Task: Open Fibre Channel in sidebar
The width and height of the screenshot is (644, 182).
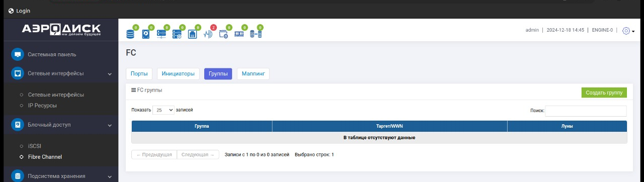Action: [x=45, y=157]
